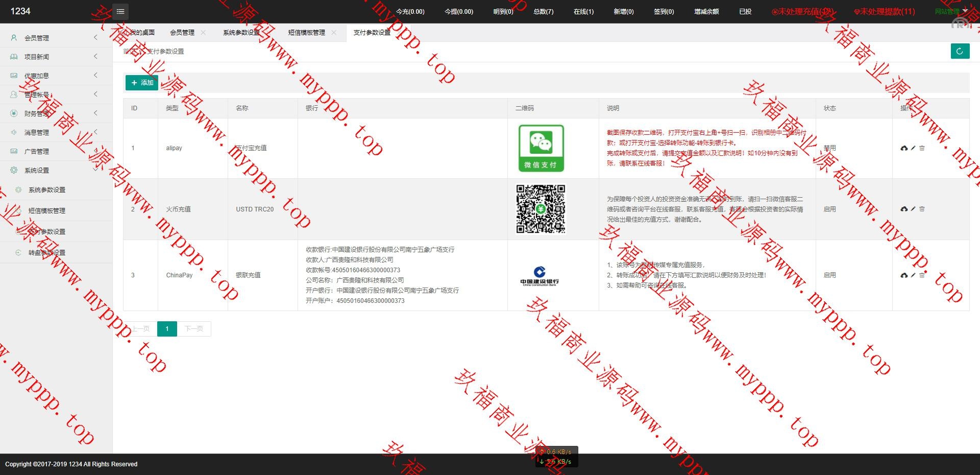Click cloud upload icon for ChinaPay row
The image size is (980, 475).
[904, 275]
